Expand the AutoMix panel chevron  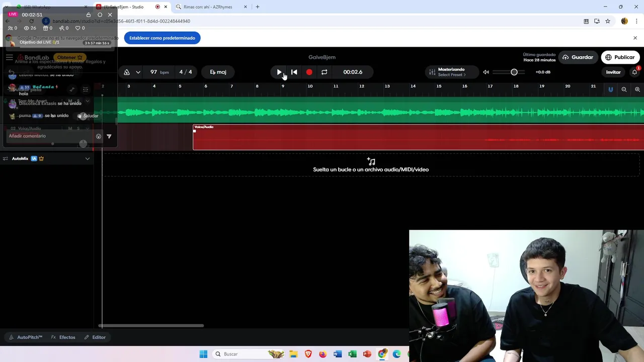click(x=88, y=158)
